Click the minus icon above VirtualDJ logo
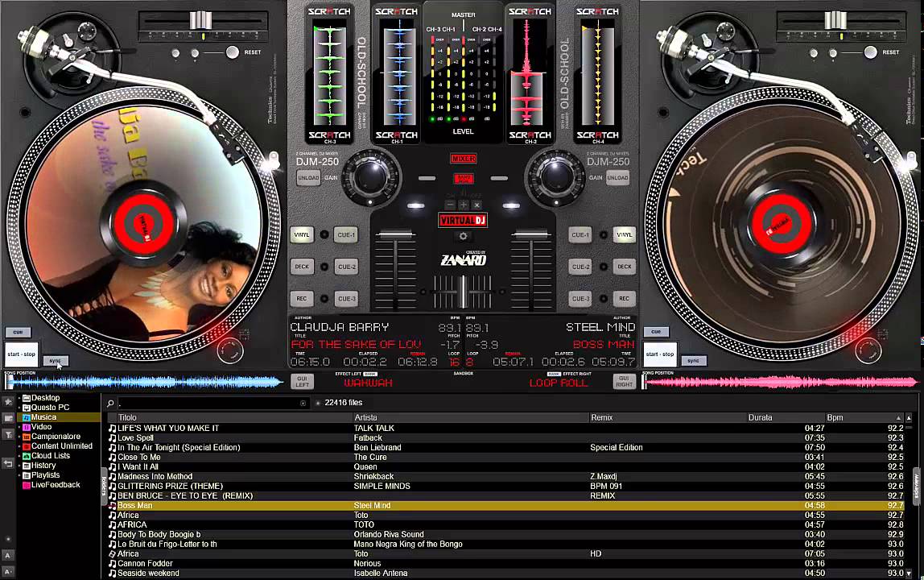The image size is (924, 580). tap(450, 205)
